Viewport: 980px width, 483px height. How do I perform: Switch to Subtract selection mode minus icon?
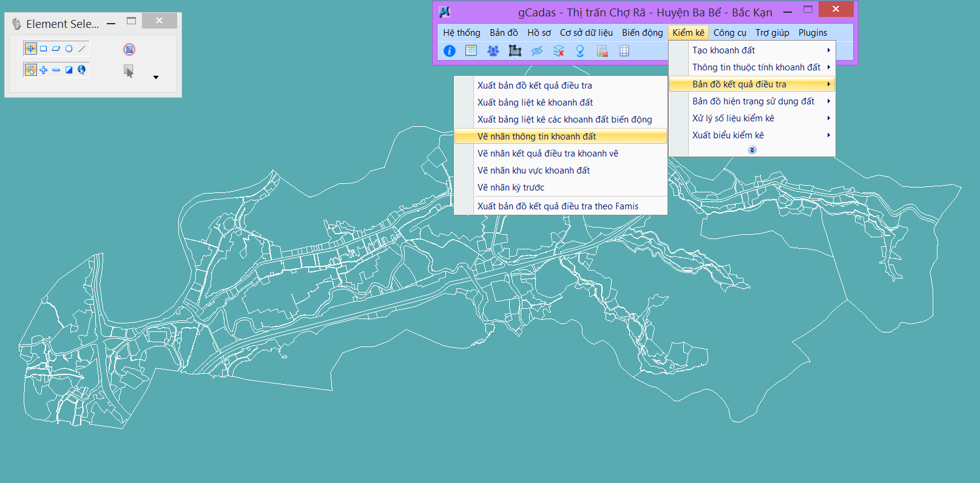(x=56, y=70)
